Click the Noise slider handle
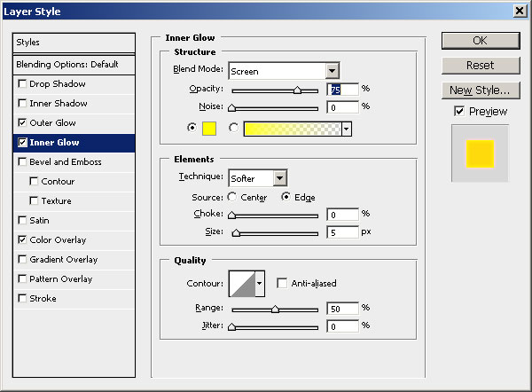 pos(231,107)
